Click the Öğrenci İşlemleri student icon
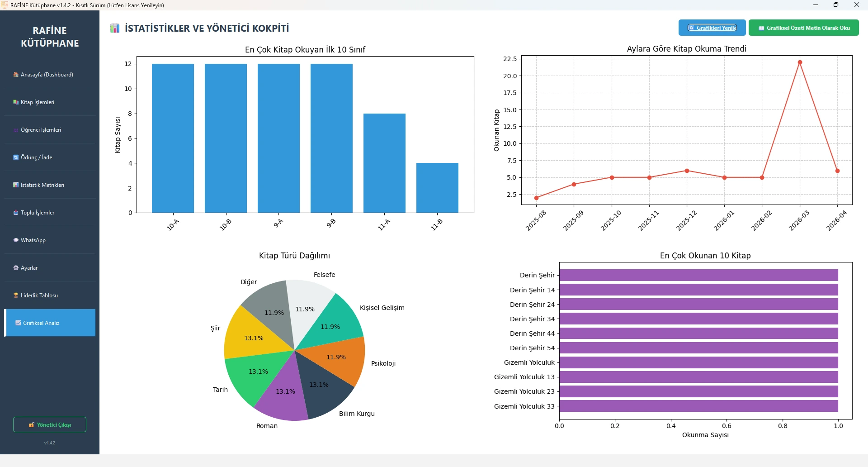The width and height of the screenshot is (868, 467). click(15, 130)
